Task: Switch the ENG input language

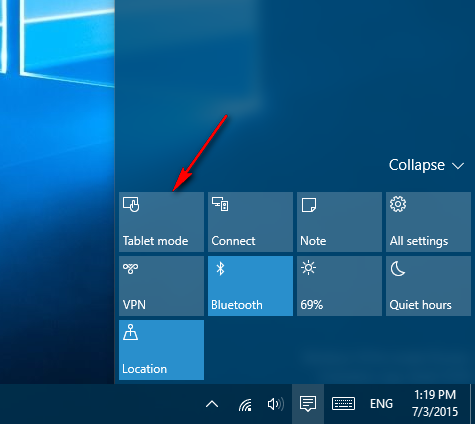Action: [x=381, y=404]
